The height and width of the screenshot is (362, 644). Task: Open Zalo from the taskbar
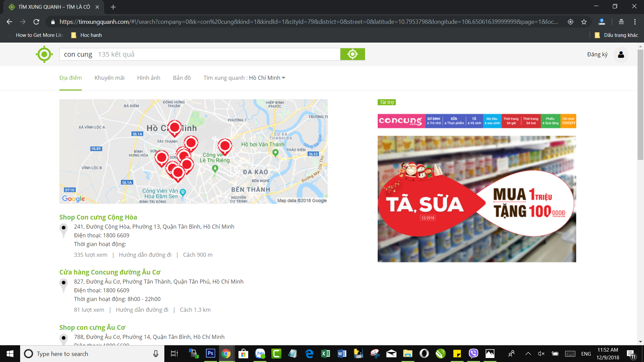pyautogui.click(x=260, y=354)
